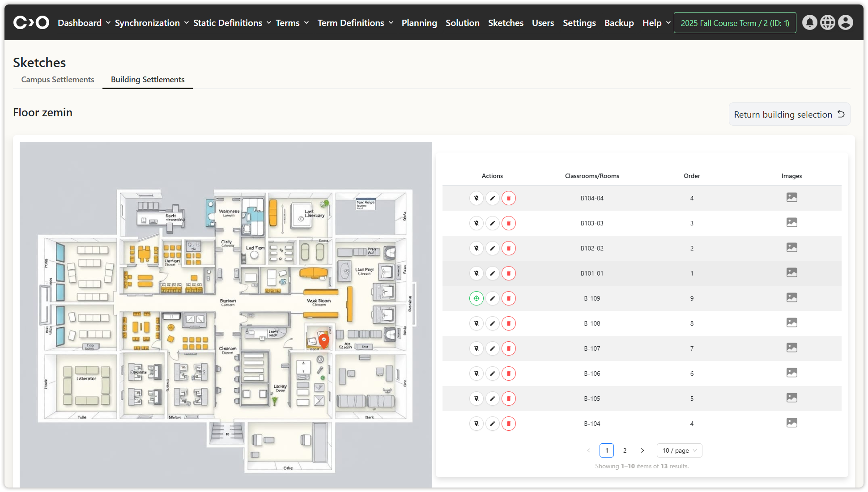
Task: Toggle the location pin for B101-01
Action: pyautogui.click(x=477, y=273)
